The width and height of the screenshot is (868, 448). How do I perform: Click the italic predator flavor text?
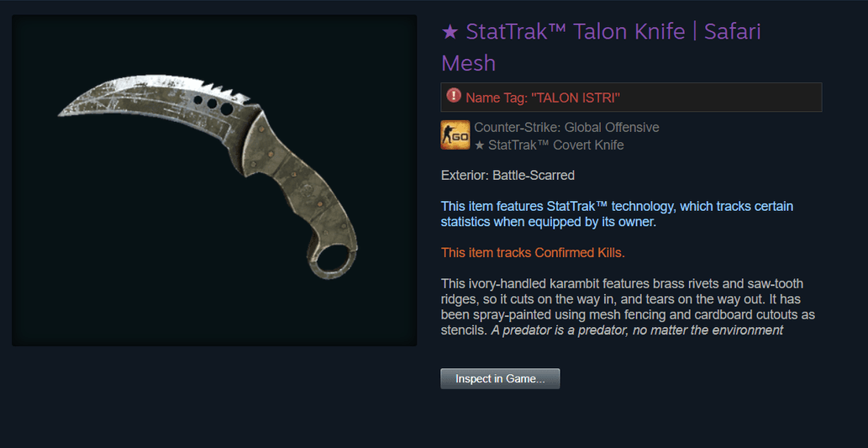[x=637, y=330]
